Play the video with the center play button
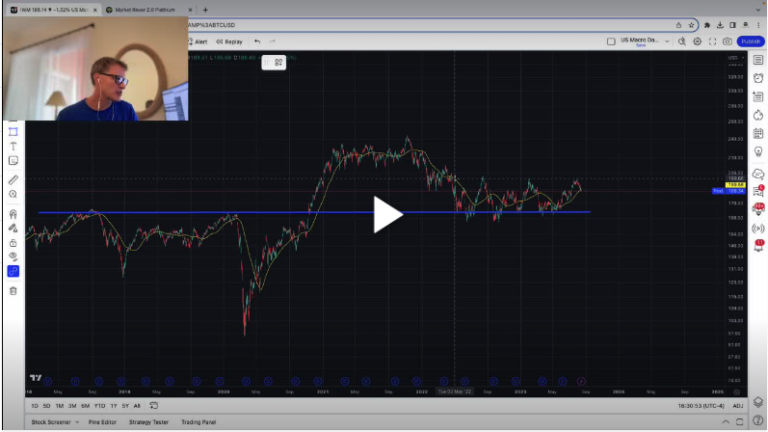This screenshot has width=768, height=432. (x=387, y=214)
